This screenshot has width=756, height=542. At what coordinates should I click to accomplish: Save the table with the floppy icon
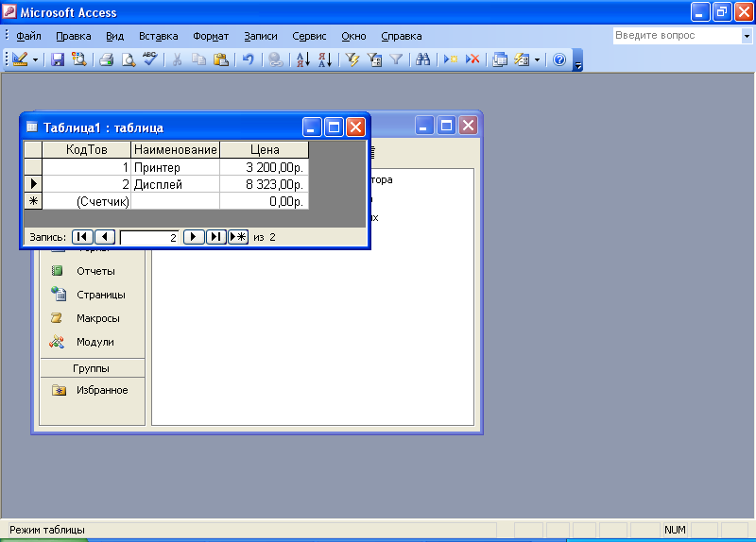[58, 59]
